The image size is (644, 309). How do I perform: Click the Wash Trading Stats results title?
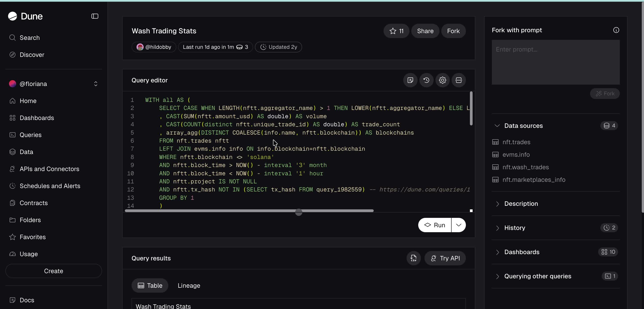(163, 306)
